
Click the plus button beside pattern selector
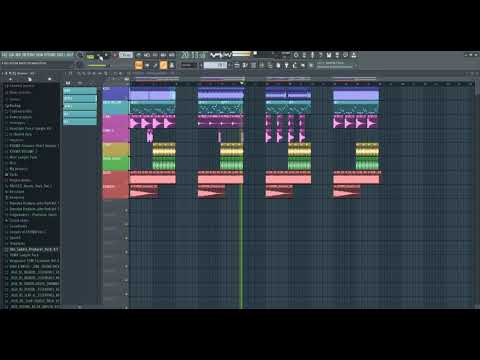[x=230, y=65]
